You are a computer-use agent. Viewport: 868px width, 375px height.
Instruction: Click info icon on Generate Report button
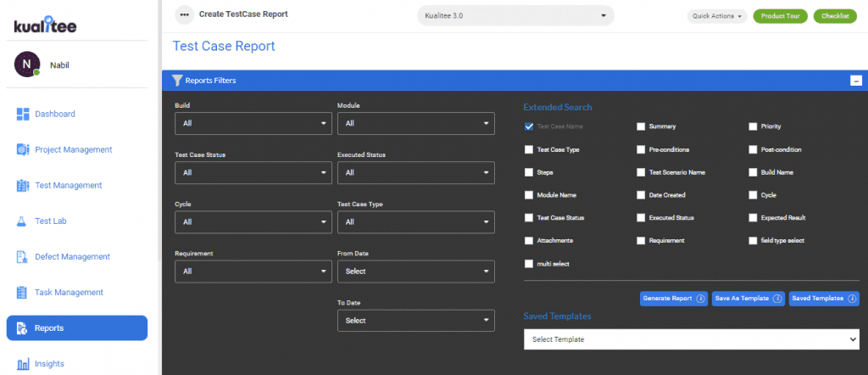click(x=699, y=299)
